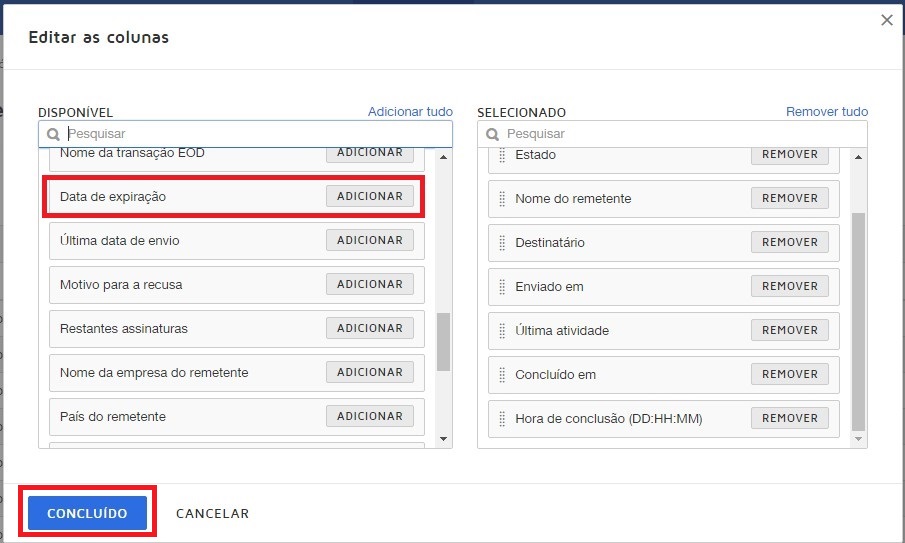Add the Motivo para a recusa column
905x543 pixels.
(x=370, y=284)
